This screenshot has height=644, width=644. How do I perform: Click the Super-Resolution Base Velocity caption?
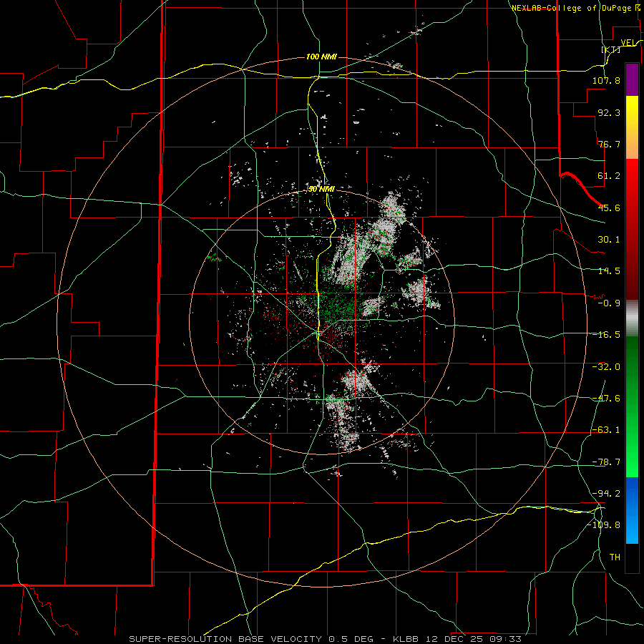(x=326, y=639)
